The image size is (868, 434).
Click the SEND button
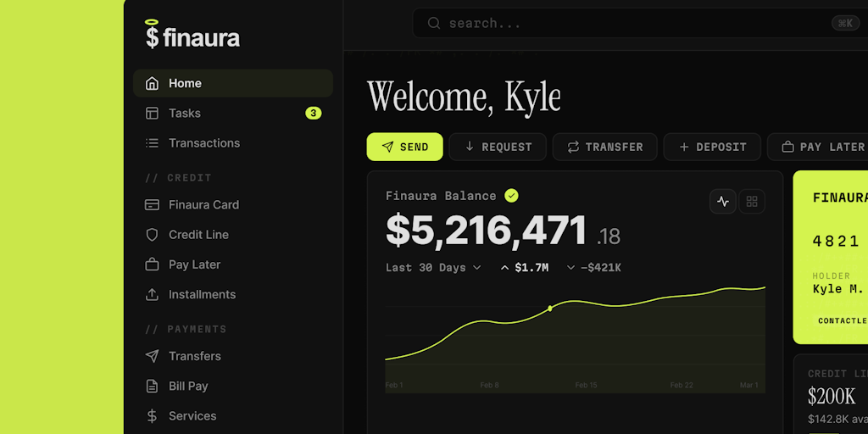click(x=404, y=147)
